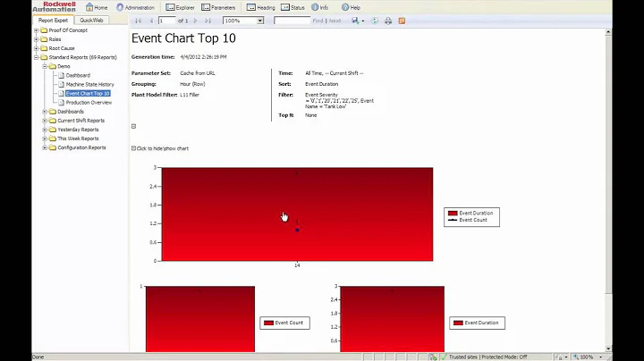Open the Production Overview report
The image size is (644, 361).
coord(89,103)
